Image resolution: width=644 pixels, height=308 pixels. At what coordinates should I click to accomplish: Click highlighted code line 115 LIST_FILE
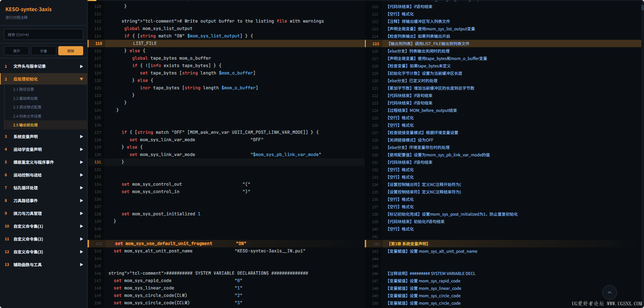tap(145, 43)
